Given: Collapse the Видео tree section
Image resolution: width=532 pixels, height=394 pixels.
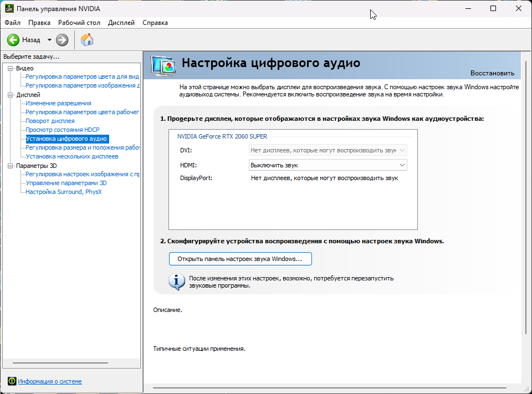Looking at the screenshot, I should (10, 68).
